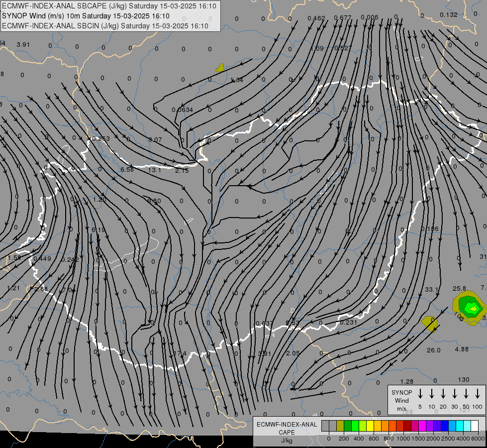This screenshot has height=448, width=487.
Task: Click the CAPE value '2.15'
Action: (182, 171)
